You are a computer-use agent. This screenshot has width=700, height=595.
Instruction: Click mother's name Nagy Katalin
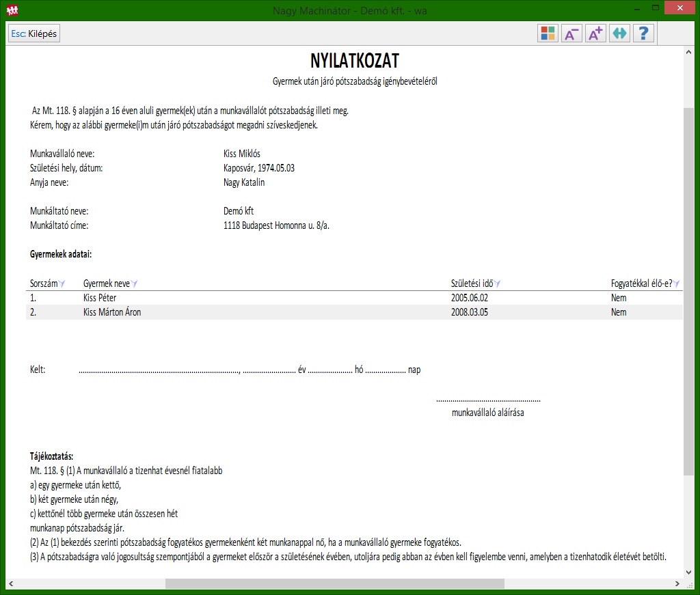[x=244, y=182]
